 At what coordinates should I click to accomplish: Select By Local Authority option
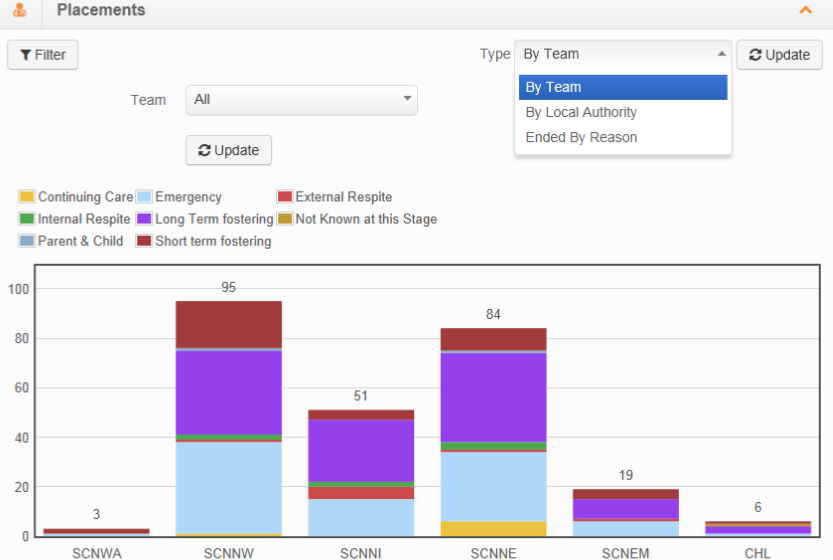pos(623,112)
